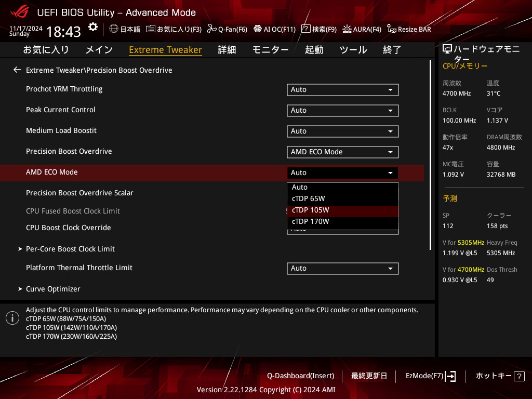Switch to 起動 tab

point(314,49)
